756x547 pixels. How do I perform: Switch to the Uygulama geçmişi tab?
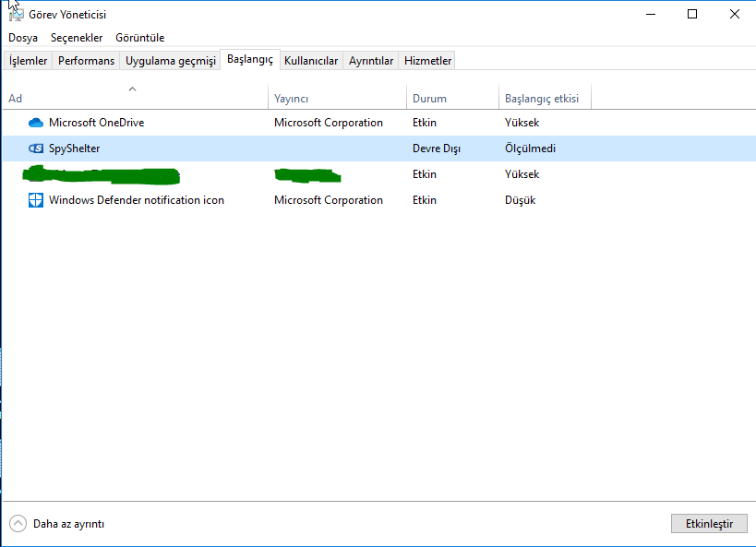(170, 61)
